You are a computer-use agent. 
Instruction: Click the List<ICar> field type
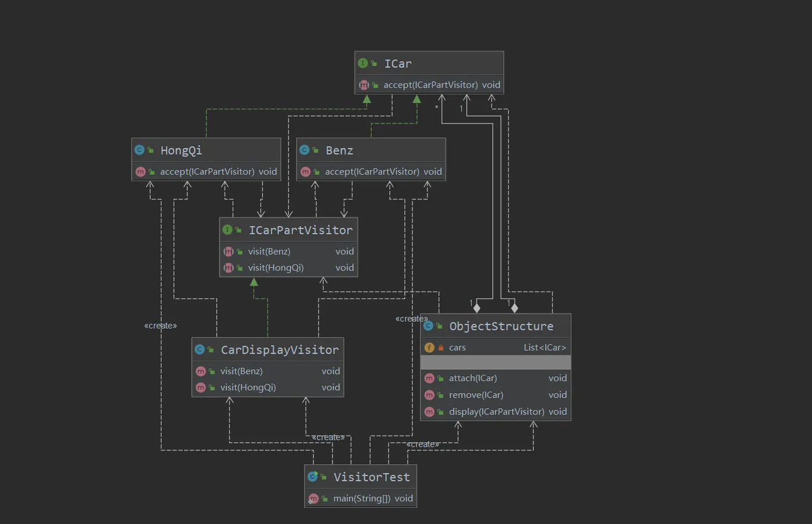pos(545,347)
